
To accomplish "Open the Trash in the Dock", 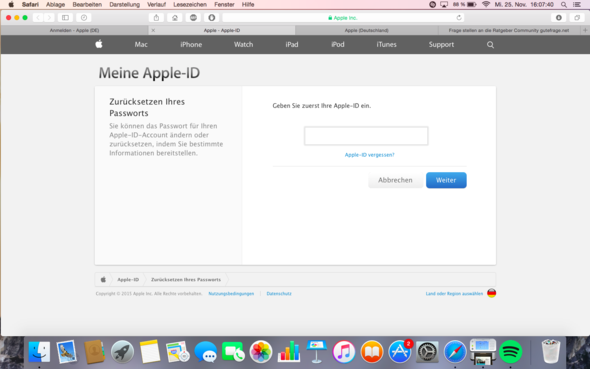I will tap(550, 351).
